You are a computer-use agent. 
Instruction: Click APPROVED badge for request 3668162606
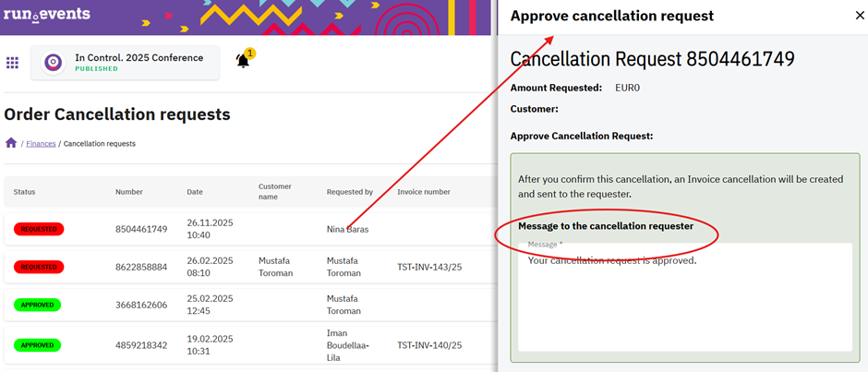pyautogui.click(x=37, y=305)
